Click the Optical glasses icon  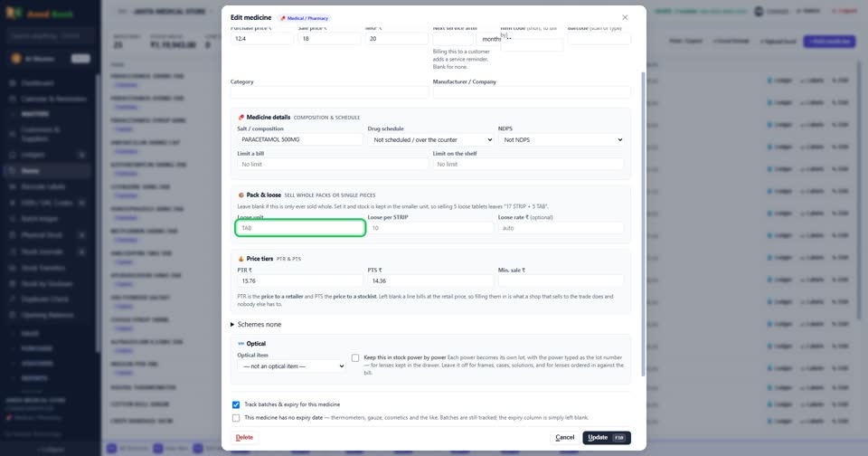(241, 344)
